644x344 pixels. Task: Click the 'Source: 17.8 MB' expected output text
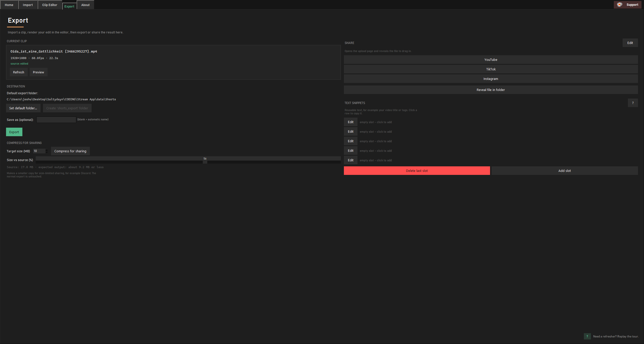point(55,167)
